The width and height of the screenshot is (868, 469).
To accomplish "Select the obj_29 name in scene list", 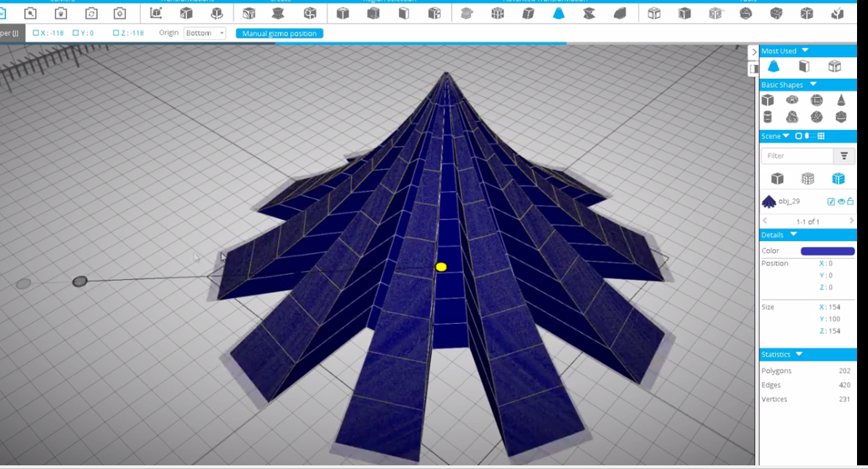I will (x=789, y=202).
